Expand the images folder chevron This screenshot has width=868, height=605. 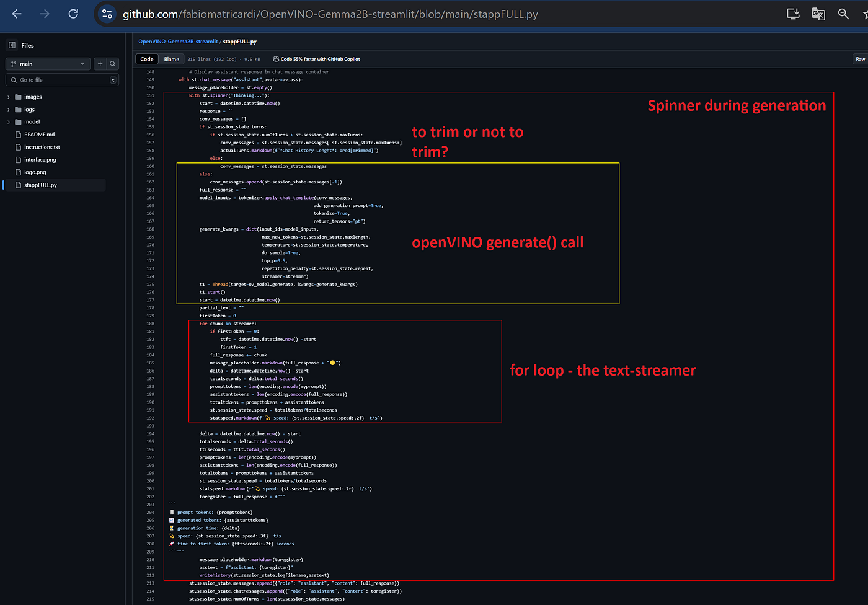click(x=9, y=97)
